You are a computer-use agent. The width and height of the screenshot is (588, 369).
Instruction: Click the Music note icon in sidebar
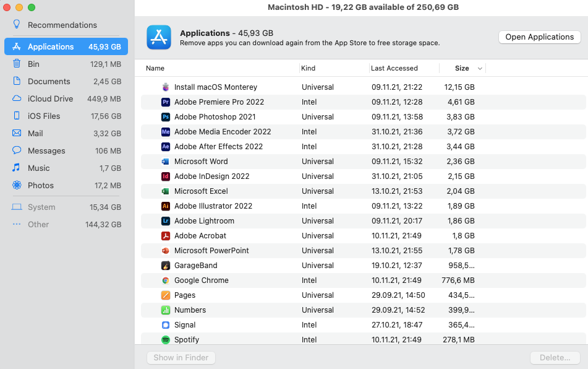click(x=16, y=167)
